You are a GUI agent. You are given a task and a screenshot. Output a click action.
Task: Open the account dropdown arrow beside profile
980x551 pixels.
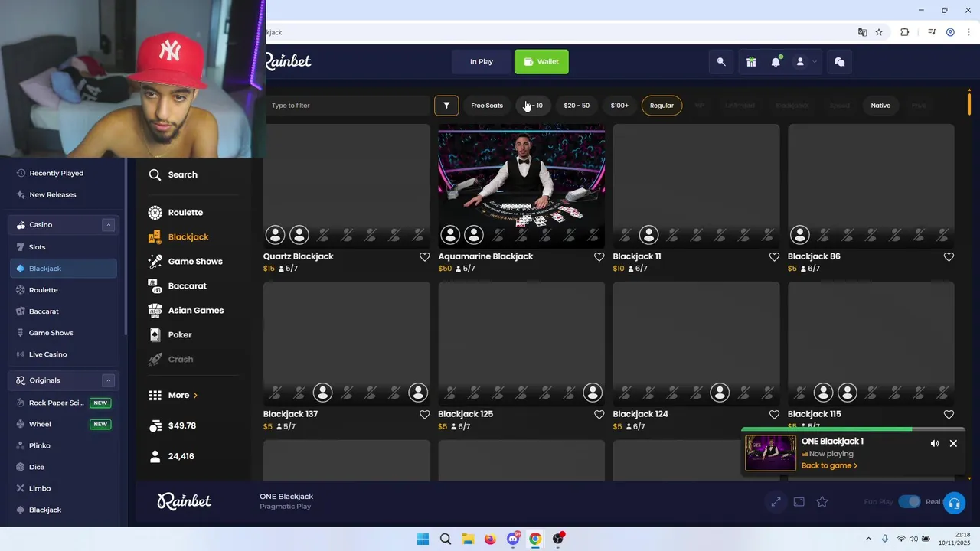tap(815, 62)
